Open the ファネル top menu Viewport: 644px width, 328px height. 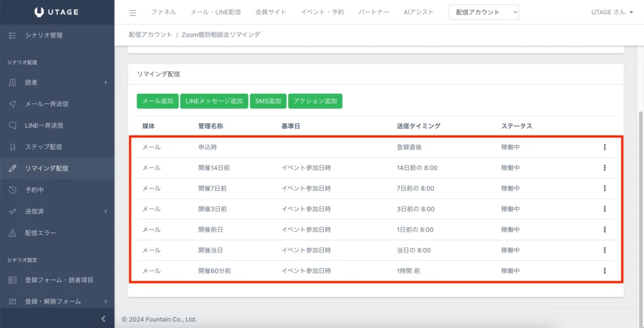(x=164, y=13)
